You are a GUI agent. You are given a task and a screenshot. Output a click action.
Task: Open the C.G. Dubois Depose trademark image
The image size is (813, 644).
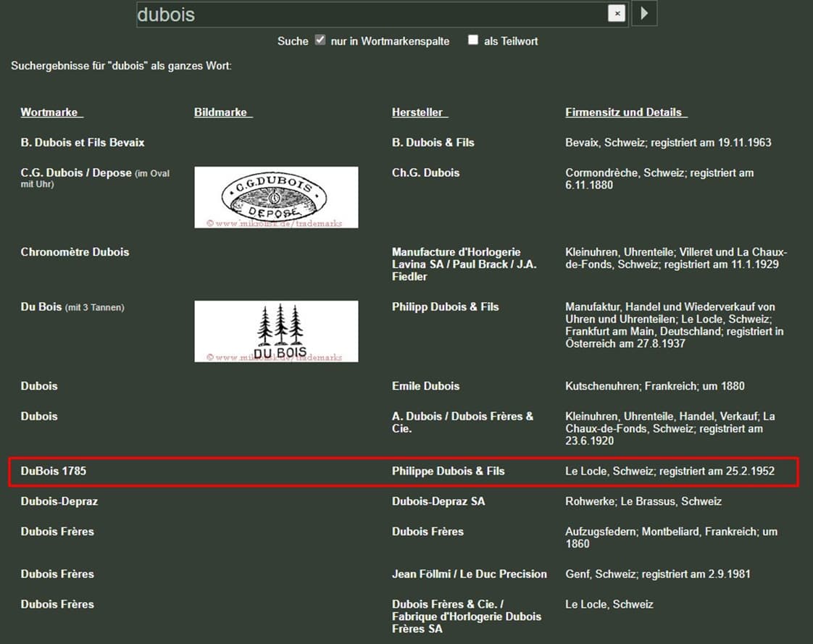pos(276,197)
